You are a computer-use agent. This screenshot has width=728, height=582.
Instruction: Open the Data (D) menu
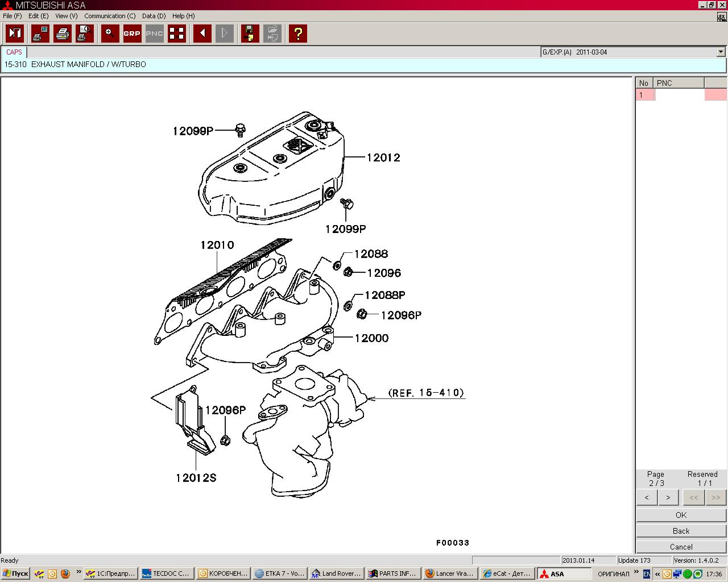[154, 16]
